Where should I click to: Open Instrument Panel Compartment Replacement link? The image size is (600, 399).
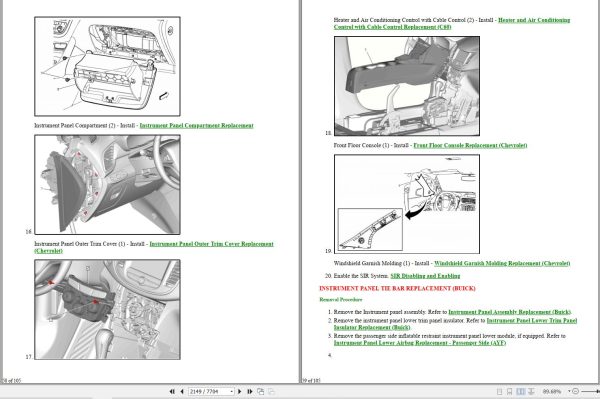coord(196,125)
